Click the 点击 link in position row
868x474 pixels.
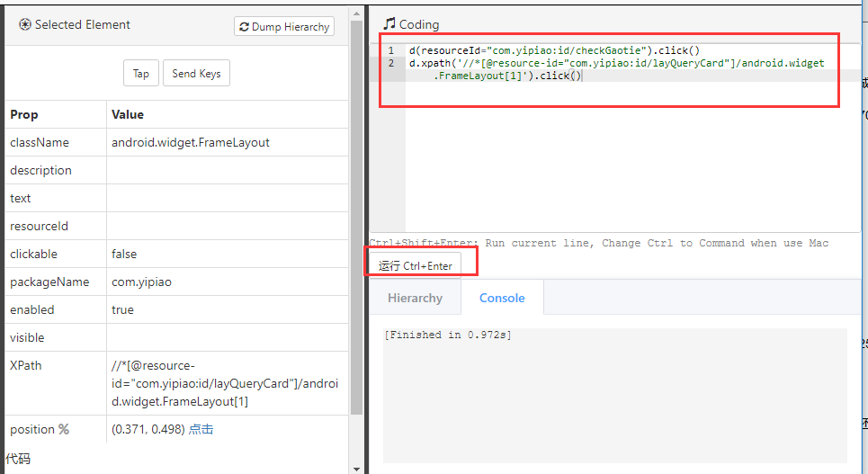pos(201,429)
